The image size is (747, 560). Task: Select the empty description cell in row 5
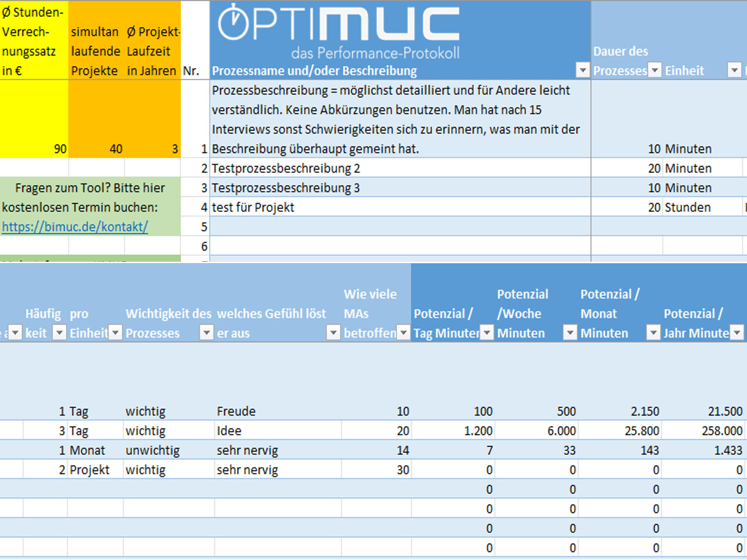pyautogui.click(x=400, y=226)
